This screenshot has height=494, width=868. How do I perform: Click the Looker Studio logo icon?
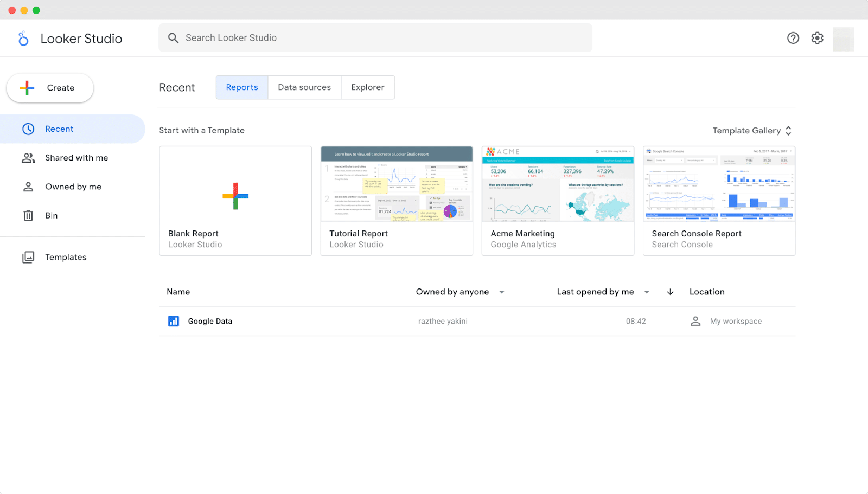(23, 39)
